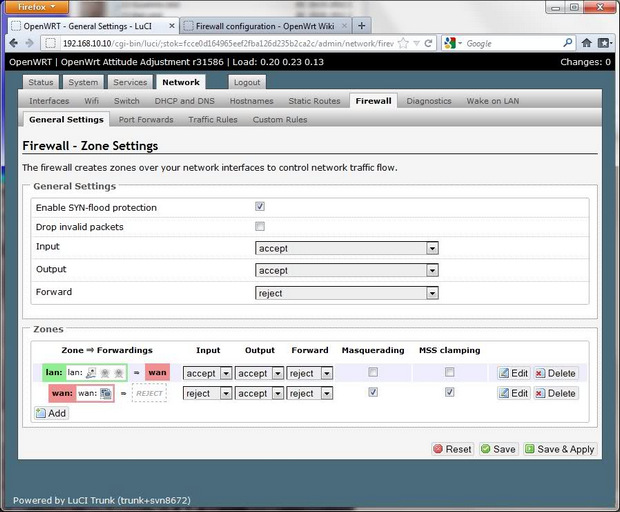Disable Masquerading for wan zone
The width and height of the screenshot is (620, 512).
pos(373,392)
